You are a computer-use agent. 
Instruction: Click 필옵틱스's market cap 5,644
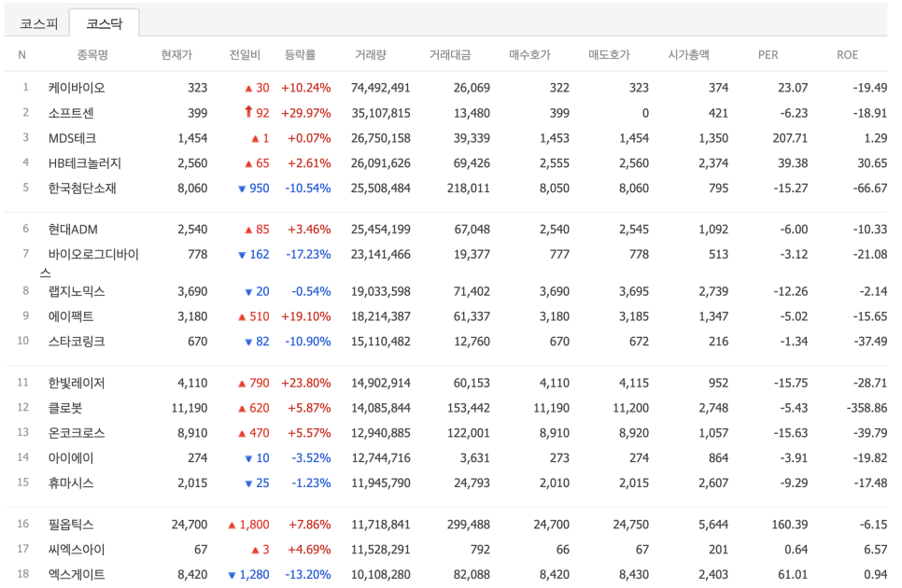(x=713, y=525)
